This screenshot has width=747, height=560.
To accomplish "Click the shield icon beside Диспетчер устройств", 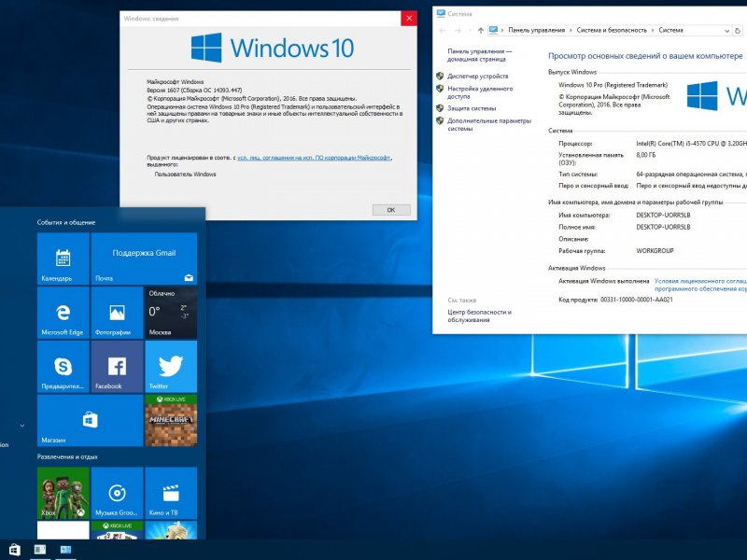I will [440, 76].
